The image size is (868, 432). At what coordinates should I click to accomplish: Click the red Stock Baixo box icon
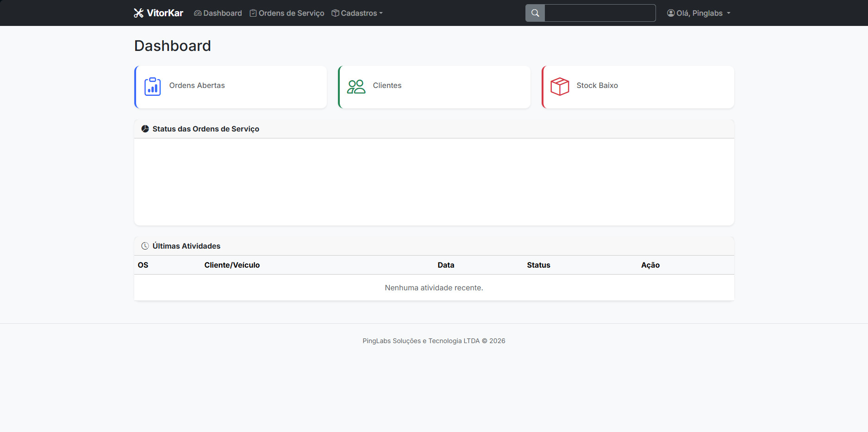coord(559,87)
